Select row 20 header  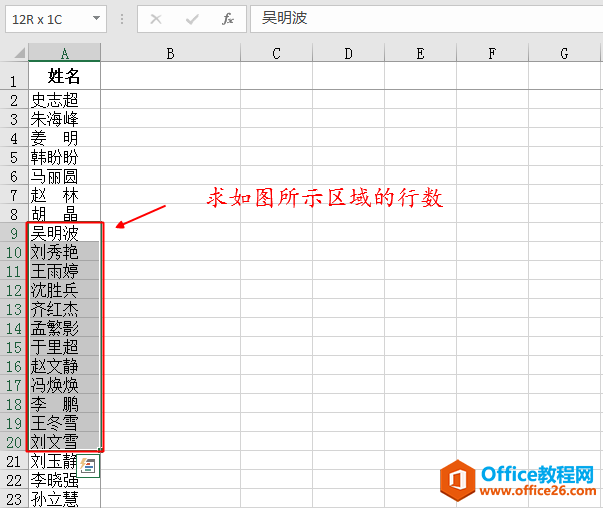[x=14, y=441]
